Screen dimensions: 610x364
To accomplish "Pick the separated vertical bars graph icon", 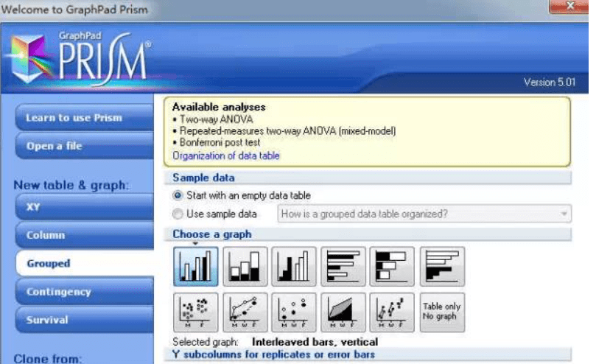I will [294, 266].
